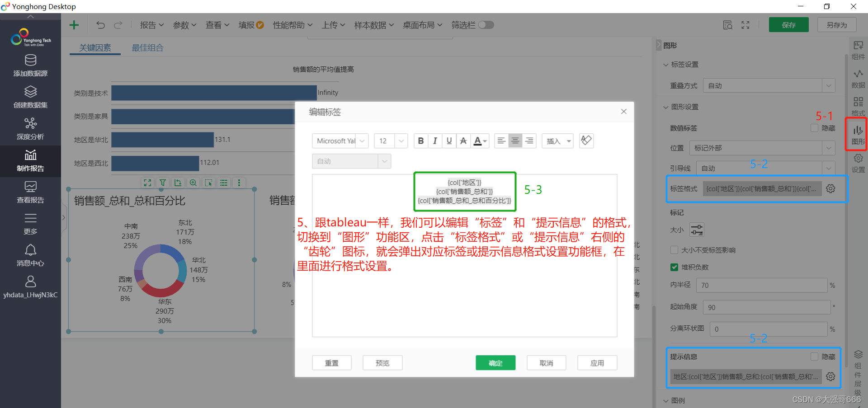Click the zoom-in icon above donut chart
The image size is (868, 408).
(193, 183)
